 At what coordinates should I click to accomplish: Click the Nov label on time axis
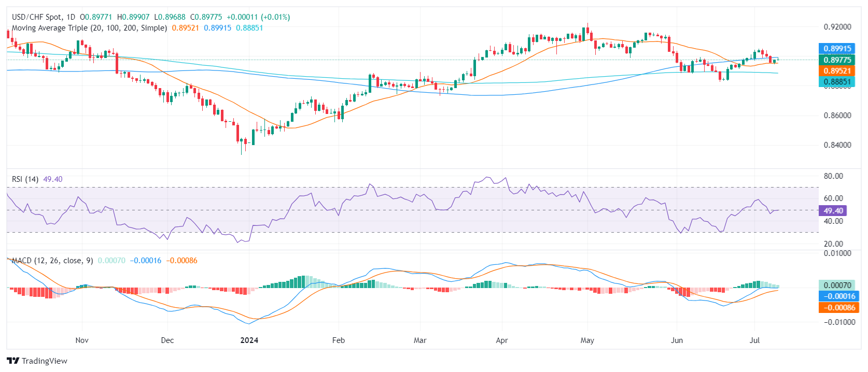tap(82, 340)
